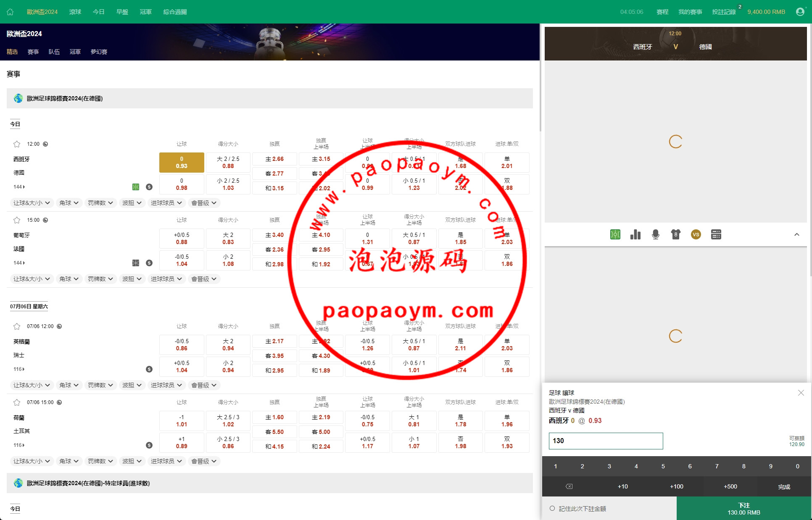Image resolution: width=812 pixels, height=520 pixels.
Task: Select home win 2.66 for Spain
Action: [274, 159]
